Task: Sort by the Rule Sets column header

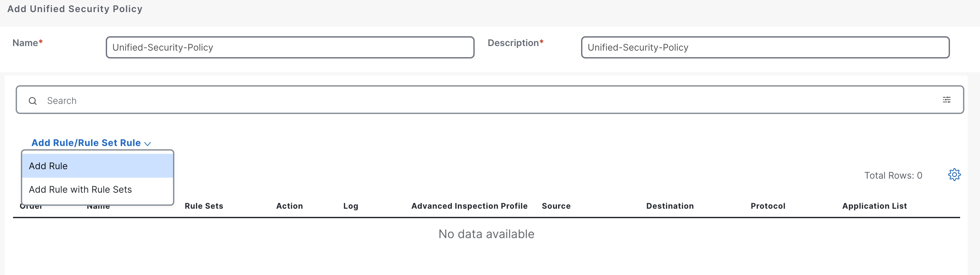Action: (x=204, y=206)
